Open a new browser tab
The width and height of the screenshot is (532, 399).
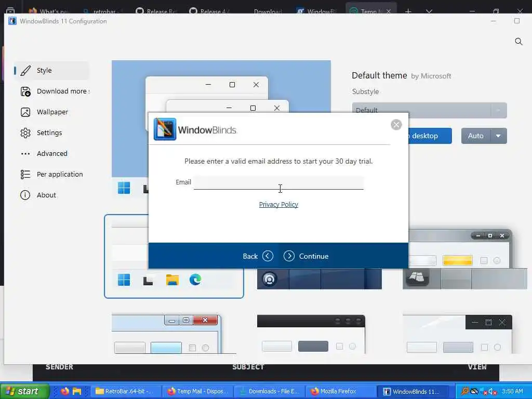coord(408,11)
